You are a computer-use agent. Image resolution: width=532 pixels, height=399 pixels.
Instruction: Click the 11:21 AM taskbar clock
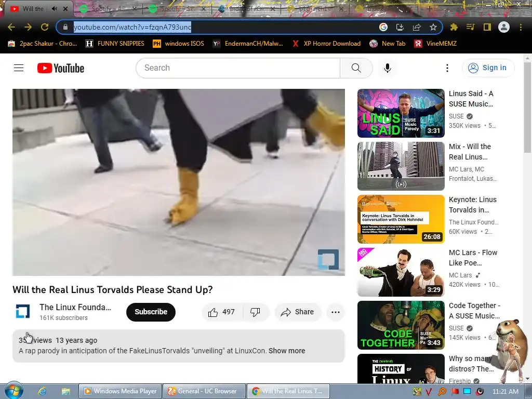[x=505, y=392]
